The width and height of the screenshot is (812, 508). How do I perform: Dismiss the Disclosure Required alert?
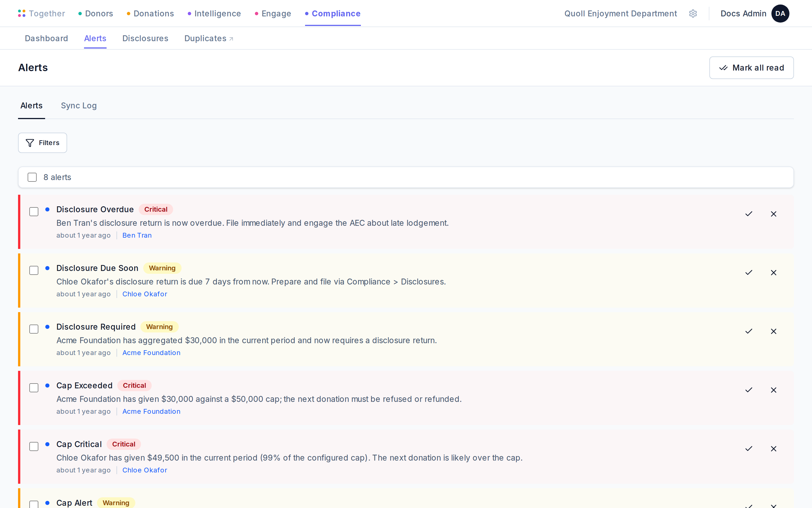773,331
